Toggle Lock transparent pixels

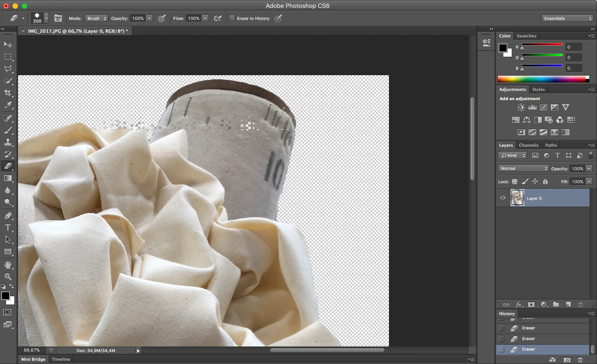point(514,182)
